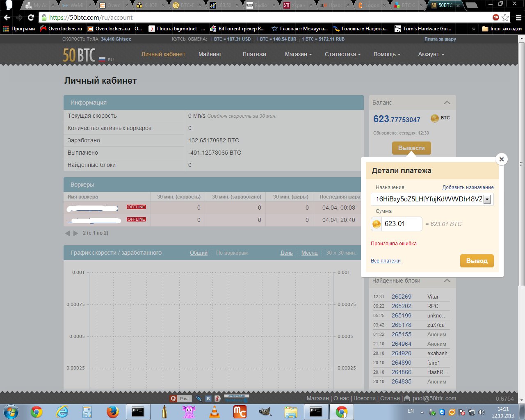This screenshot has width=525, height=420.
Task: Show the graph by Месяц
Action: click(309, 253)
